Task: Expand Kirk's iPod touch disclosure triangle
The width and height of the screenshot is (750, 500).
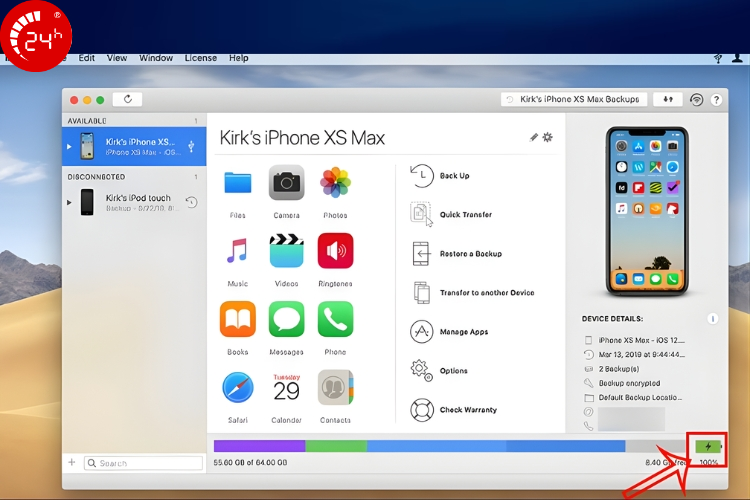Action: (69, 202)
